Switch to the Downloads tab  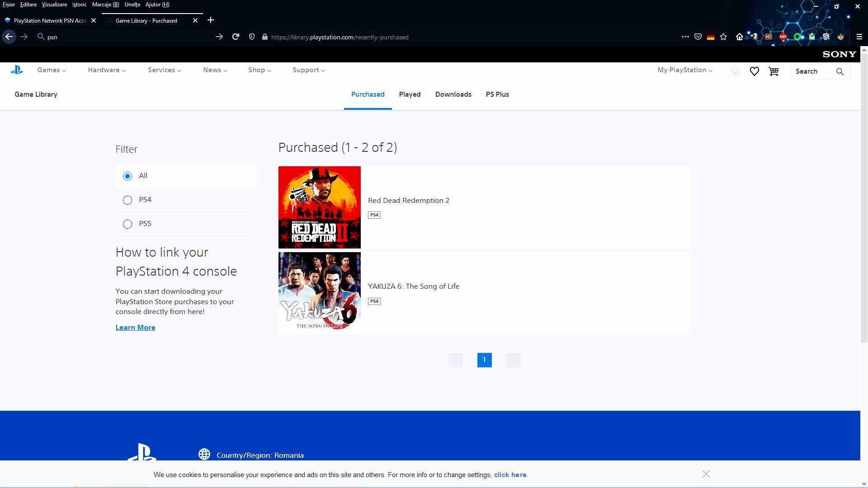(x=453, y=94)
